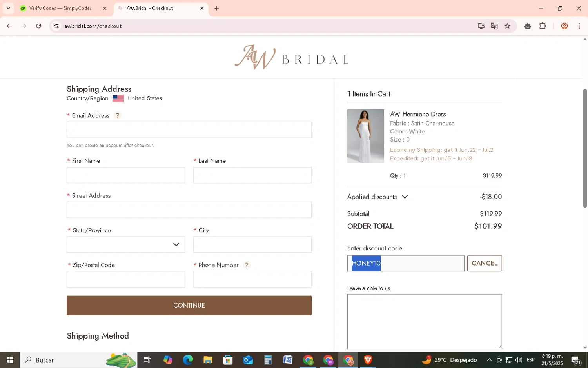The image size is (588, 368).
Task: Click the -$18.00 discount amount
Action: pos(491,197)
